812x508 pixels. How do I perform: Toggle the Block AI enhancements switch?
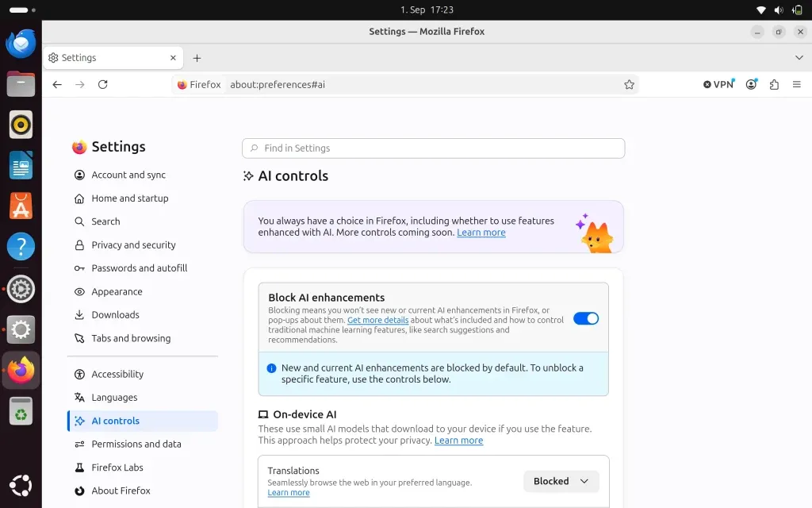point(586,318)
